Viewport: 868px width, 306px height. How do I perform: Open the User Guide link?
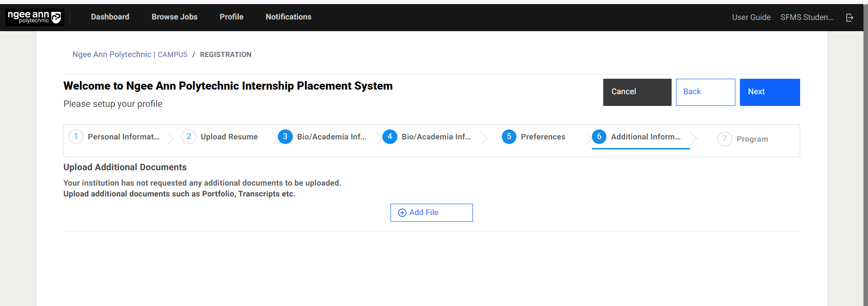[751, 17]
